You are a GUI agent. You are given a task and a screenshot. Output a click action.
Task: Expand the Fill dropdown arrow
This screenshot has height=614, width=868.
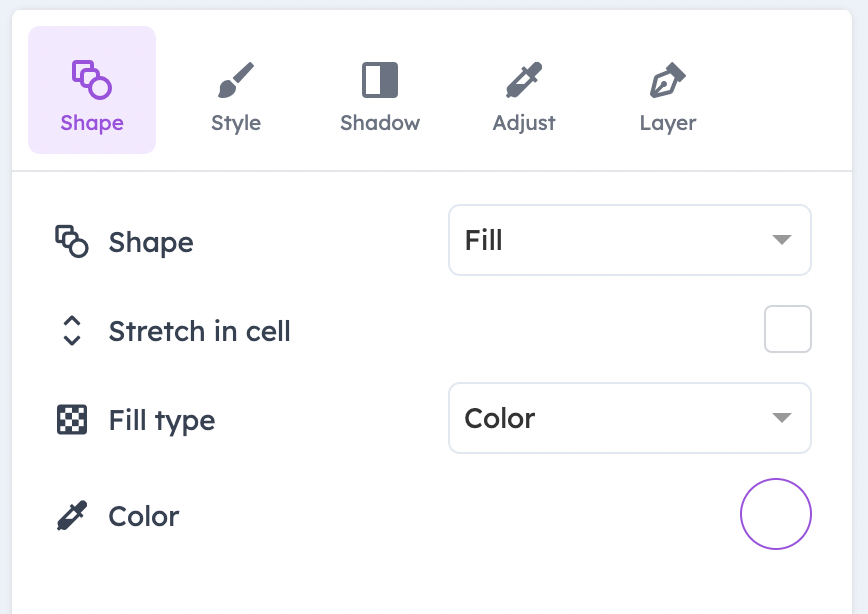782,240
